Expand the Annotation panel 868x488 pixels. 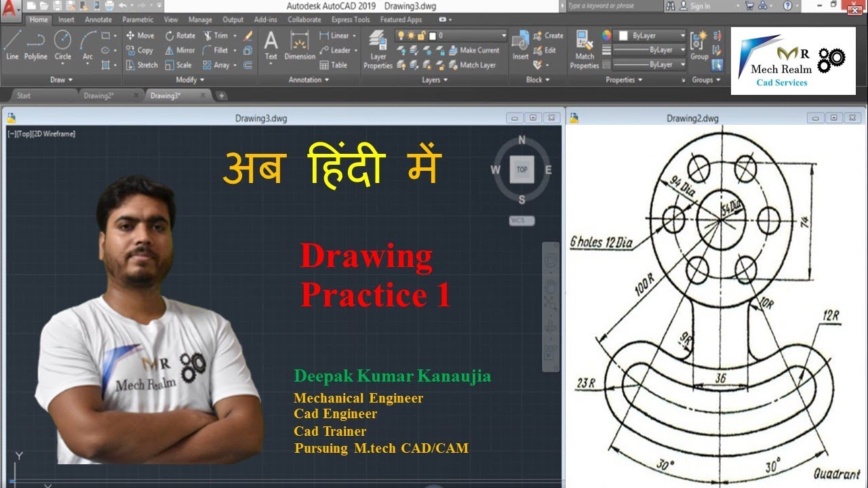309,80
